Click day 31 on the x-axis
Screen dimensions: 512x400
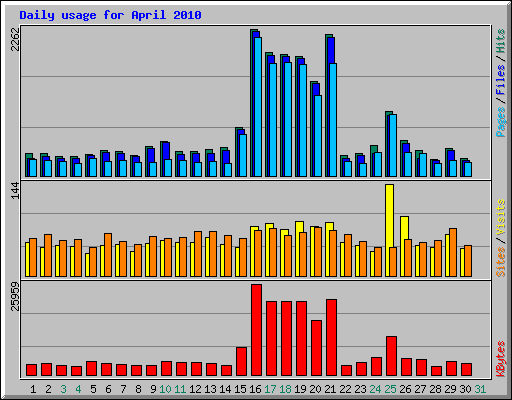click(x=480, y=389)
